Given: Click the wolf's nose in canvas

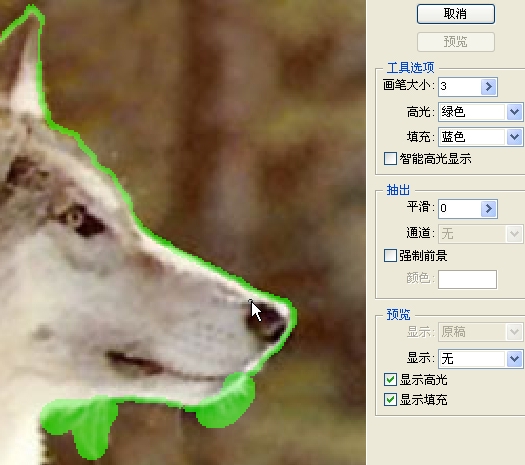Looking at the screenshot, I should [268, 321].
